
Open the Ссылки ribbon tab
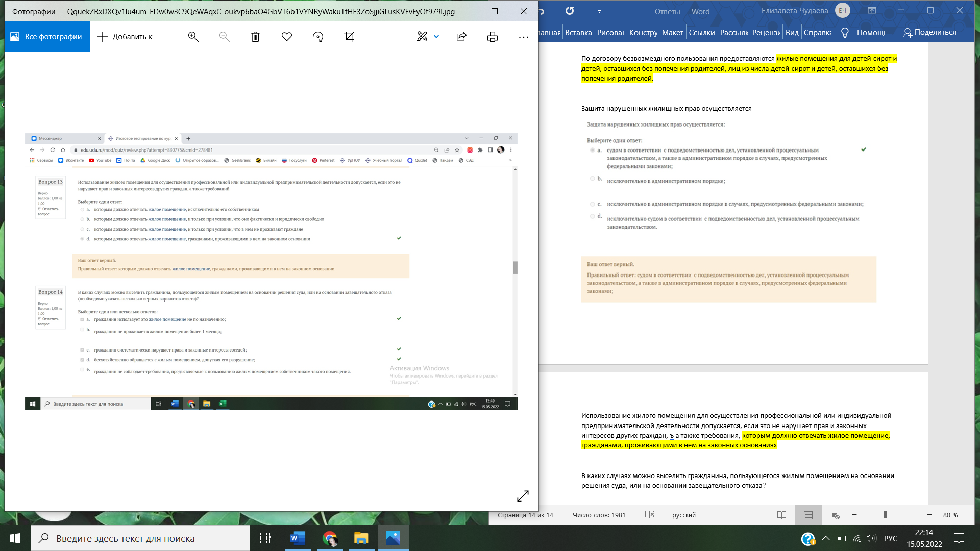[x=702, y=32]
